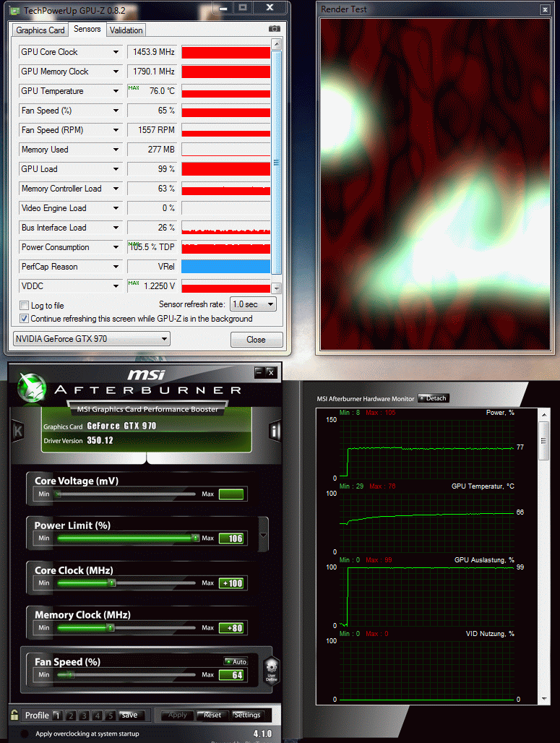Screen dimensions: 560x743
Task: Open Memory Used sensor dropdown
Action: coord(116,150)
